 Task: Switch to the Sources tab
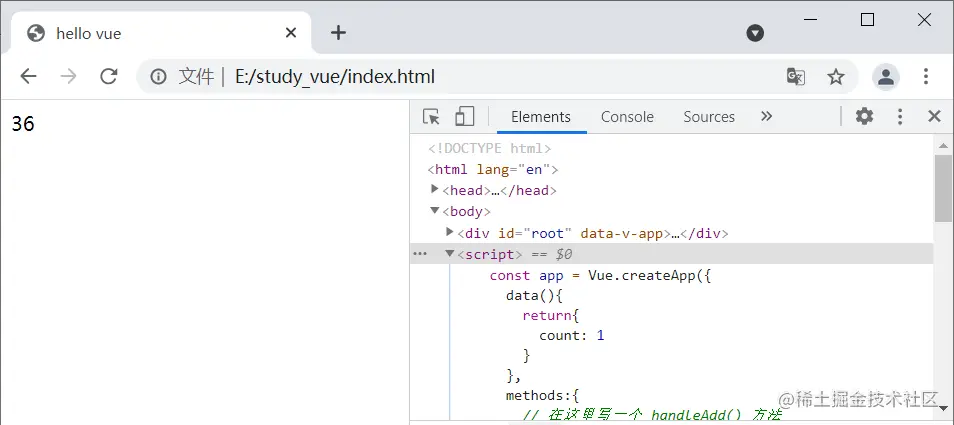pyautogui.click(x=709, y=117)
